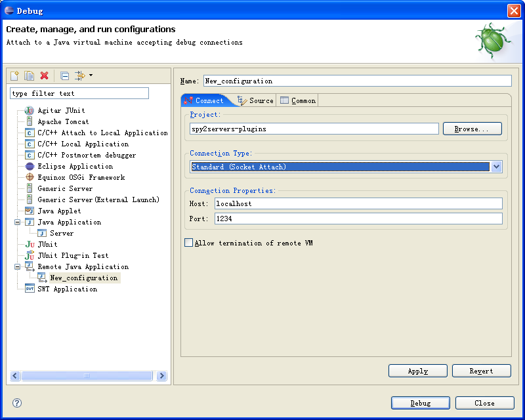Open the help question mark icon
The width and height of the screenshot is (525, 420).
(17, 403)
